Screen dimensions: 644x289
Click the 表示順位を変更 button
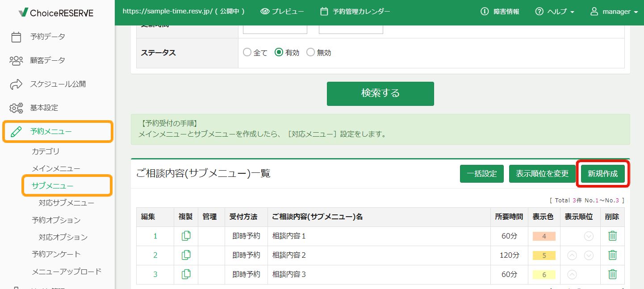click(x=542, y=174)
